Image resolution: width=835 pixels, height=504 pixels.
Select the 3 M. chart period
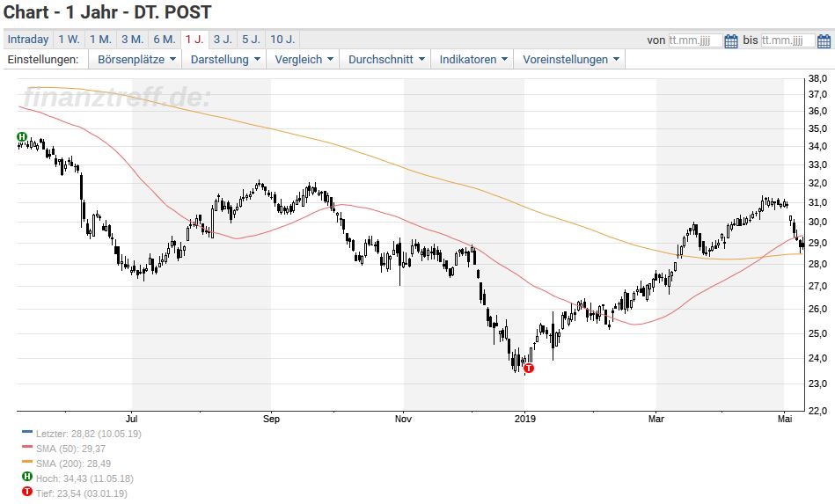(132, 40)
